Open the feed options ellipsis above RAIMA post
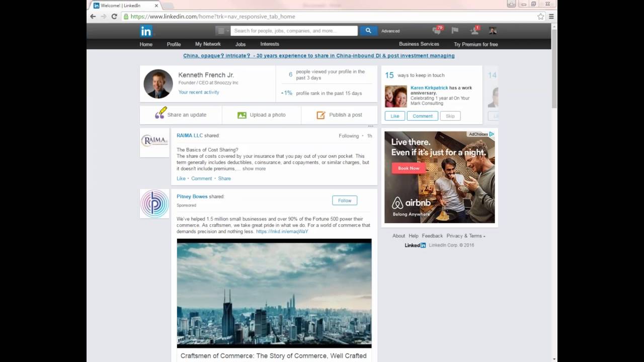644x362 pixels. coord(371,126)
